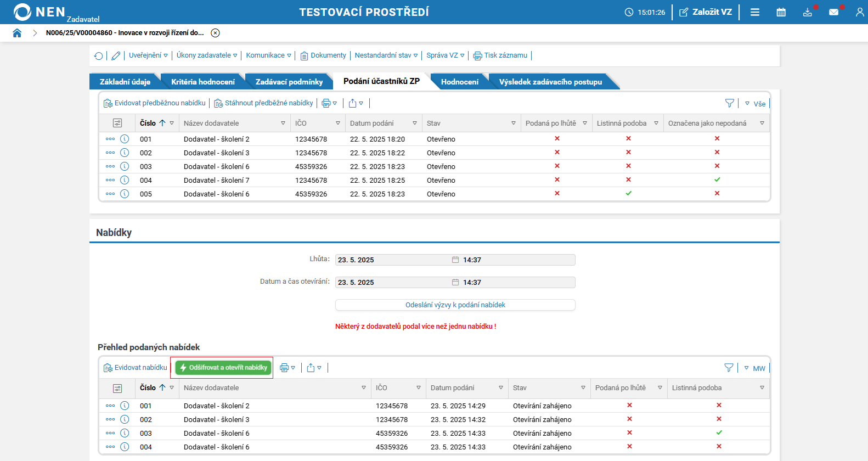Switch to the Základní údaje tab
The width and height of the screenshot is (868, 461).
pyautogui.click(x=125, y=82)
